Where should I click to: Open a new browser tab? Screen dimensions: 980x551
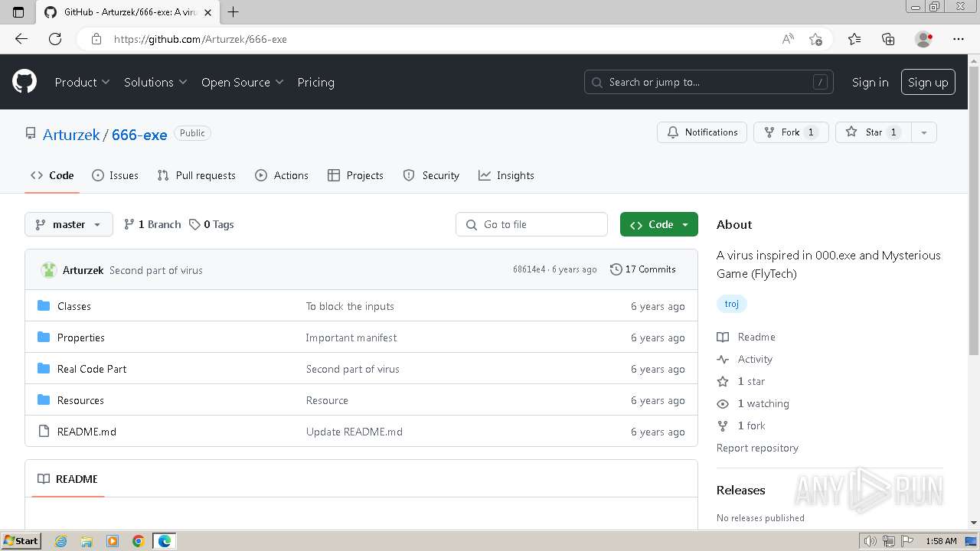coord(234,11)
